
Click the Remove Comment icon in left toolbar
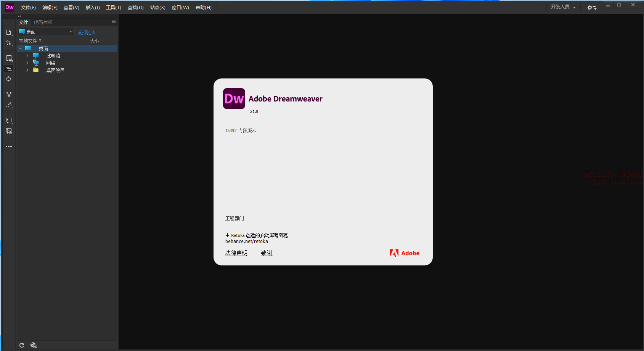[9, 131]
